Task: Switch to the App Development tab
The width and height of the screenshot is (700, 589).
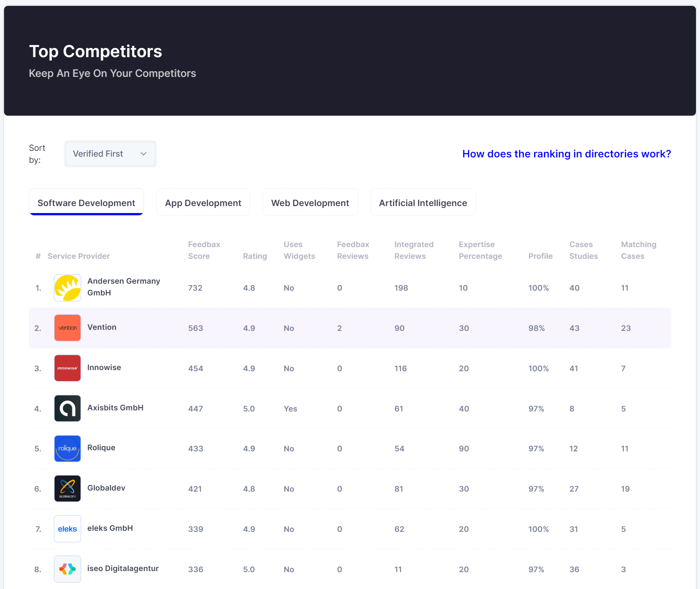Action: coord(203,202)
